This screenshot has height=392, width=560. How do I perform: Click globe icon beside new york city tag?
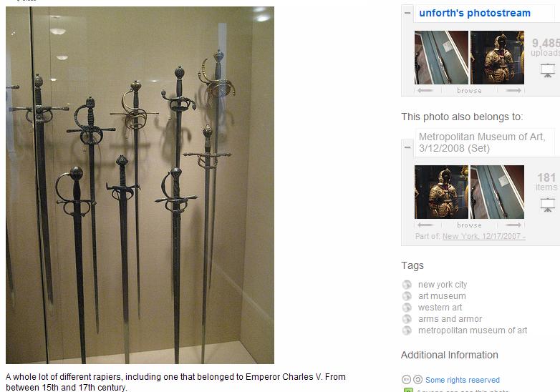tap(407, 285)
